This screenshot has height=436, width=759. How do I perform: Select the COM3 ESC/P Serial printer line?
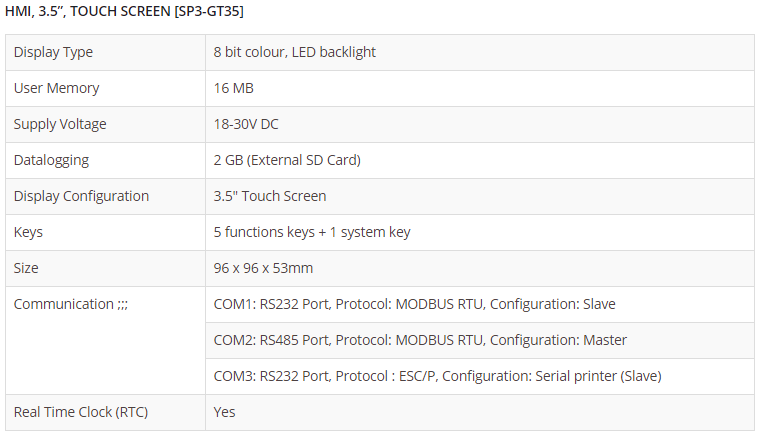437,376
